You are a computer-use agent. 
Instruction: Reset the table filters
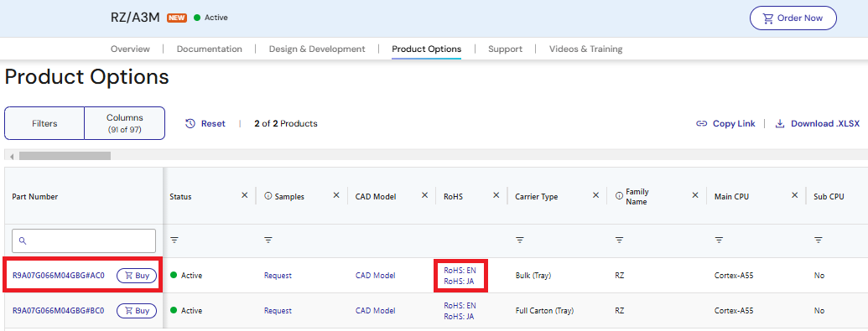205,123
